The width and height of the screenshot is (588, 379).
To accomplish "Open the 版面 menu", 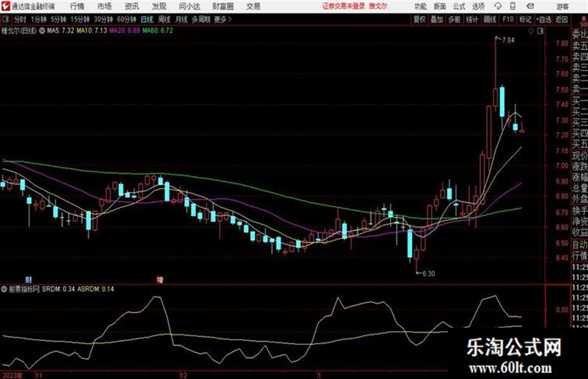I will tap(440, 6).
